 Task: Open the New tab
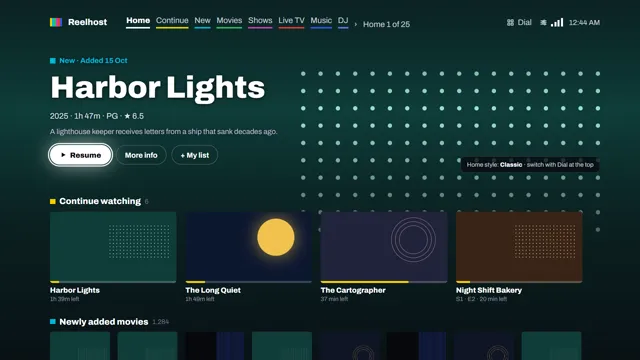(202, 21)
